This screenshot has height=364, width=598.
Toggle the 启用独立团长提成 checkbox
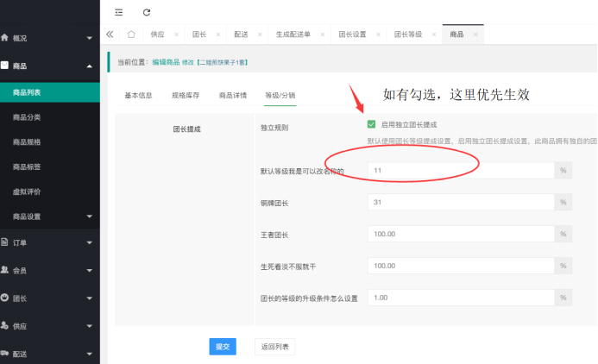tap(371, 125)
